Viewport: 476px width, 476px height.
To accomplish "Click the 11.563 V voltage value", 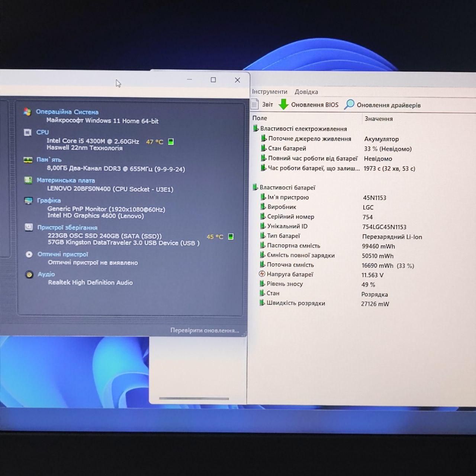I will coord(373,275).
